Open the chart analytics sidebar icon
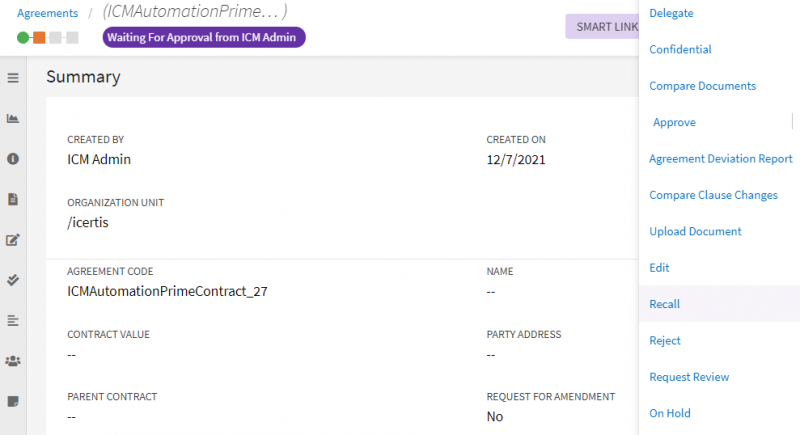The width and height of the screenshot is (800, 435). click(x=13, y=118)
